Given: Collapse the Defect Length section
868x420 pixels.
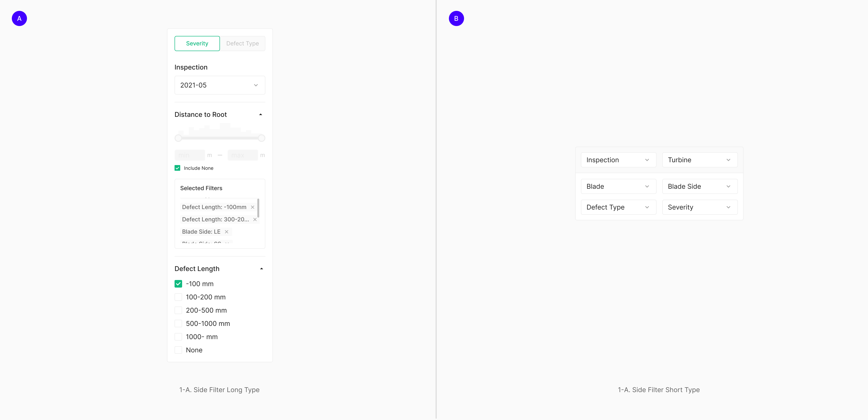Looking at the screenshot, I should 262,269.
